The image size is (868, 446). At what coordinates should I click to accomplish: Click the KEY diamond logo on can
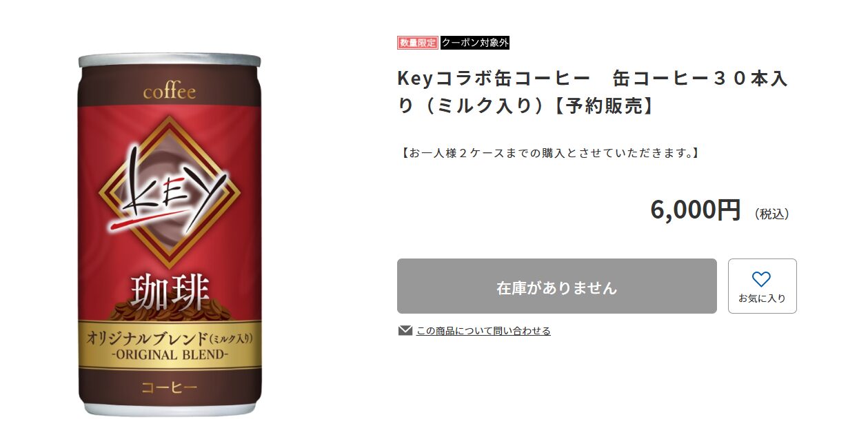click(170, 192)
